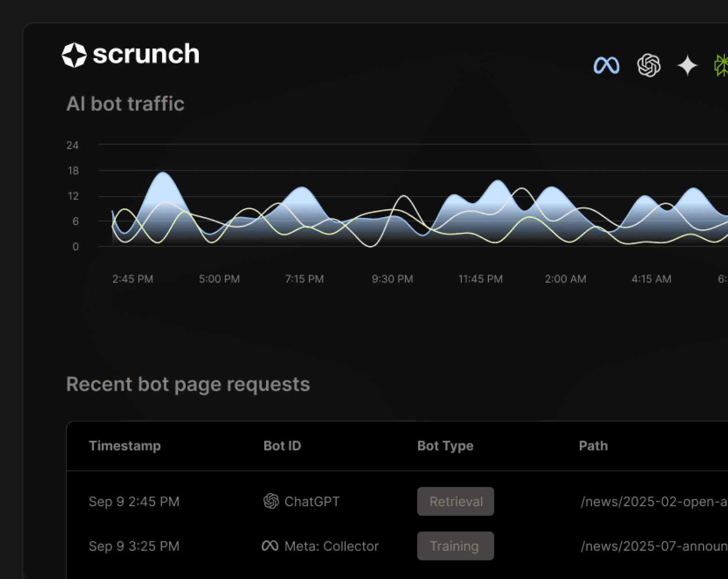Viewport: 728px width, 579px height.
Task: Click the Training bot type badge
Action: coord(455,546)
